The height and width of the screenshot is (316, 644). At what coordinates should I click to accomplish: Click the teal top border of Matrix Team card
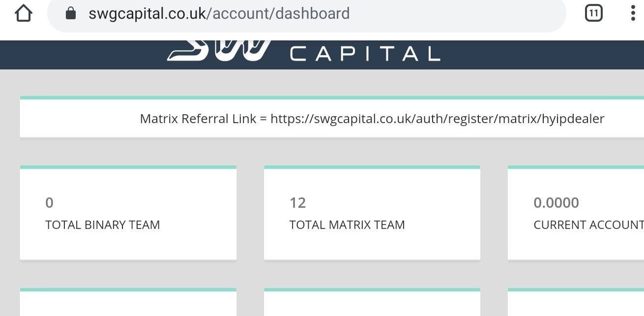pyautogui.click(x=372, y=167)
